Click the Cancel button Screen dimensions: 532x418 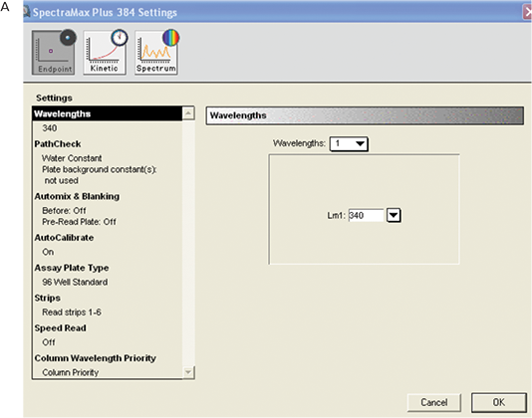click(x=434, y=402)
